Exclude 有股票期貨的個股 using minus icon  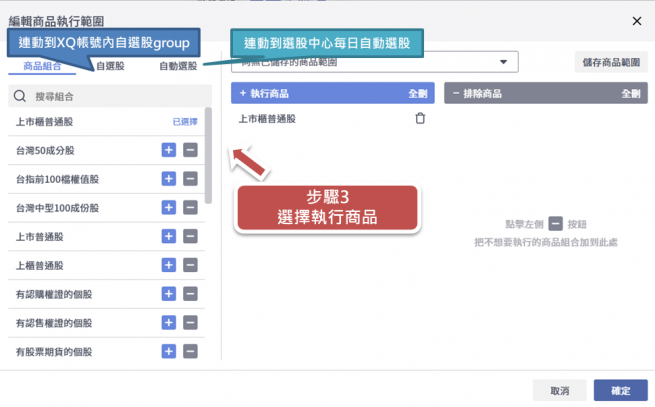click(189, 353)
